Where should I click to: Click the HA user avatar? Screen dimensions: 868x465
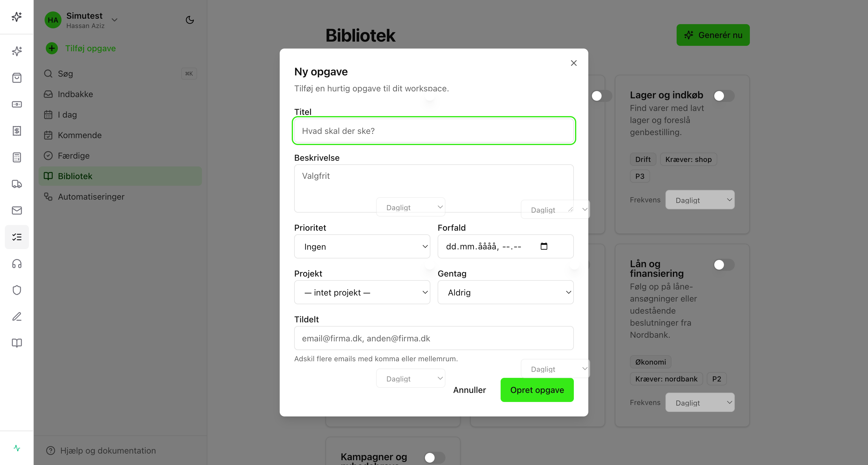[53, 20]
